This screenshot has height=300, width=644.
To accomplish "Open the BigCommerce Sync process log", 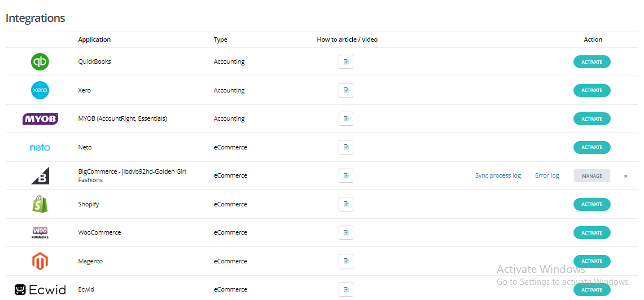I will coord(498,175).
